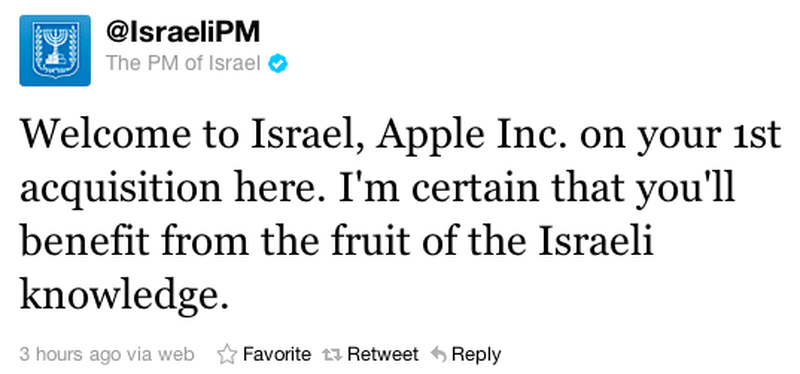
Task: Click the blue verified checkmark badge
Action: click(279, 64)
